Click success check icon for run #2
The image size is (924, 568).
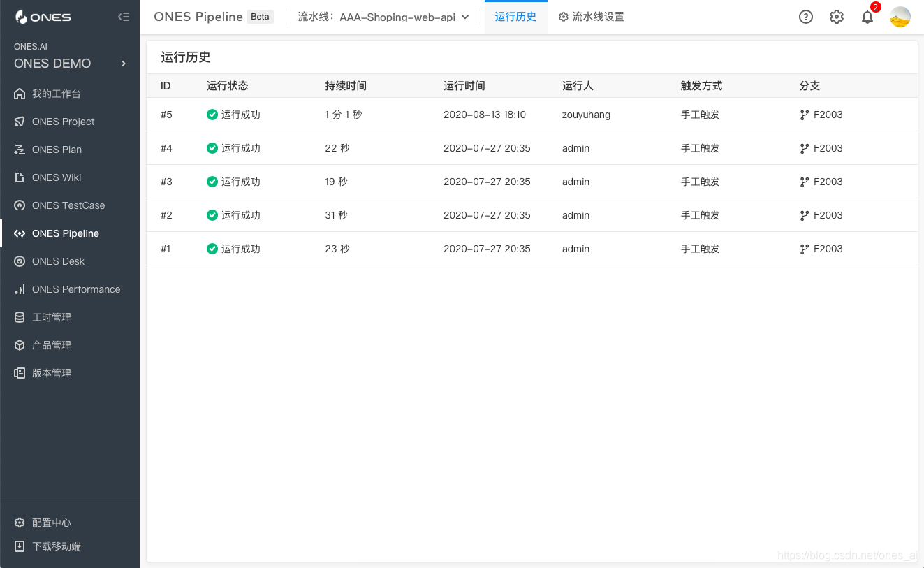click(x=212, y=215)
